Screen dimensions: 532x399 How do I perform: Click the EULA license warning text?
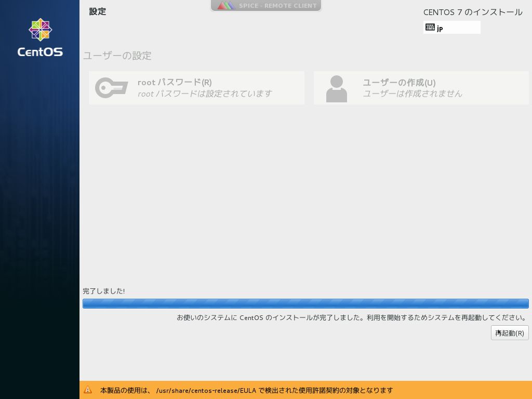click(246, 390)
